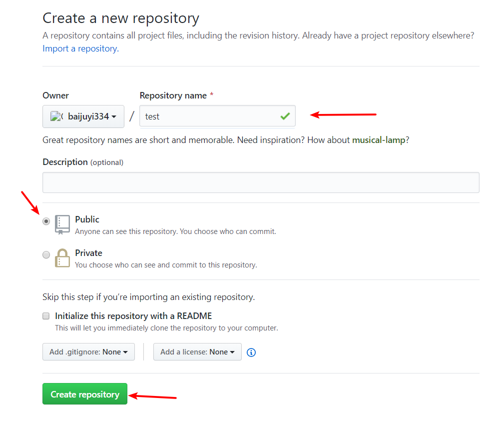Image resolution: width=504 pixels, height=421 pixels.
Task: Click 'Skip this step if you're importing' text
Action: pyautogui.click(x=148, y=297)
